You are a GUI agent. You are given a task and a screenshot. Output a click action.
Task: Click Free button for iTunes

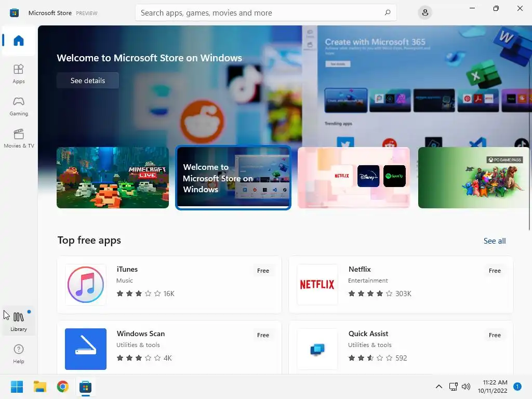tap(263, 270)
